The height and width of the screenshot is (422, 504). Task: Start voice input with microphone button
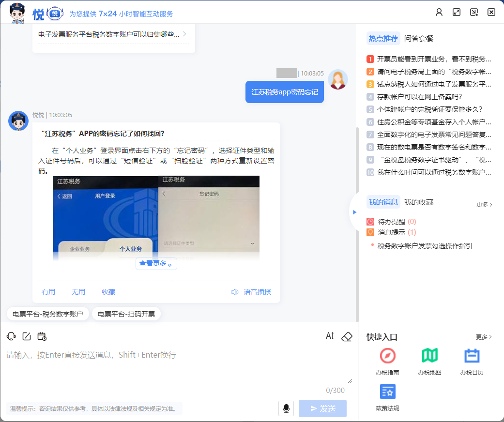tap(286, 408)
